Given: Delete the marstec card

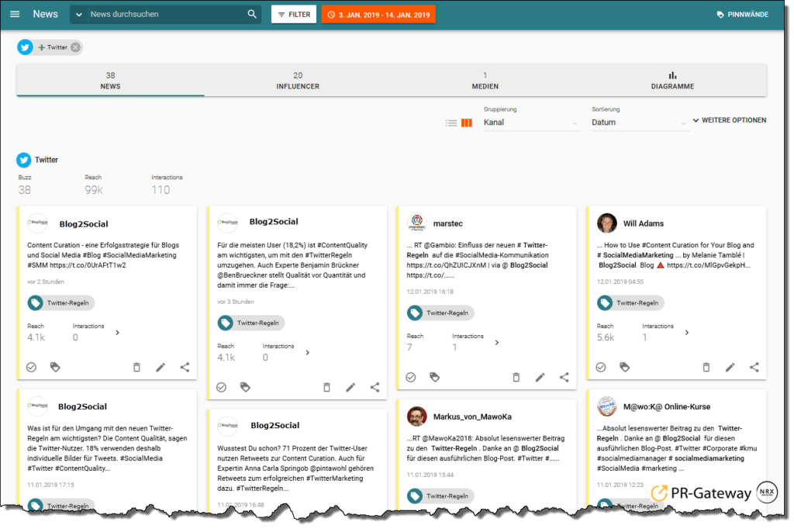Looking at the screenshot, I should pyautogui.click(x=516, y=378).
